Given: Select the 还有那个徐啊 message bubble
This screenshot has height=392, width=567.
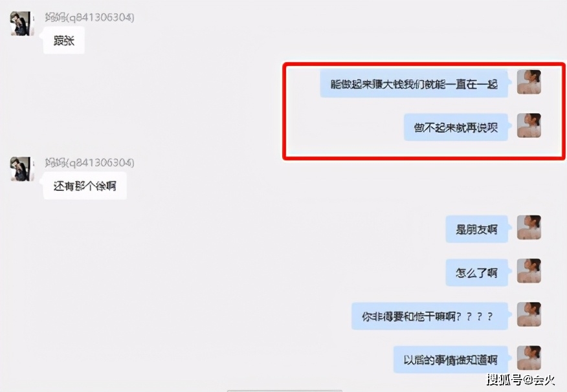Looking at the screenshot, I should [x=85, y=186].
